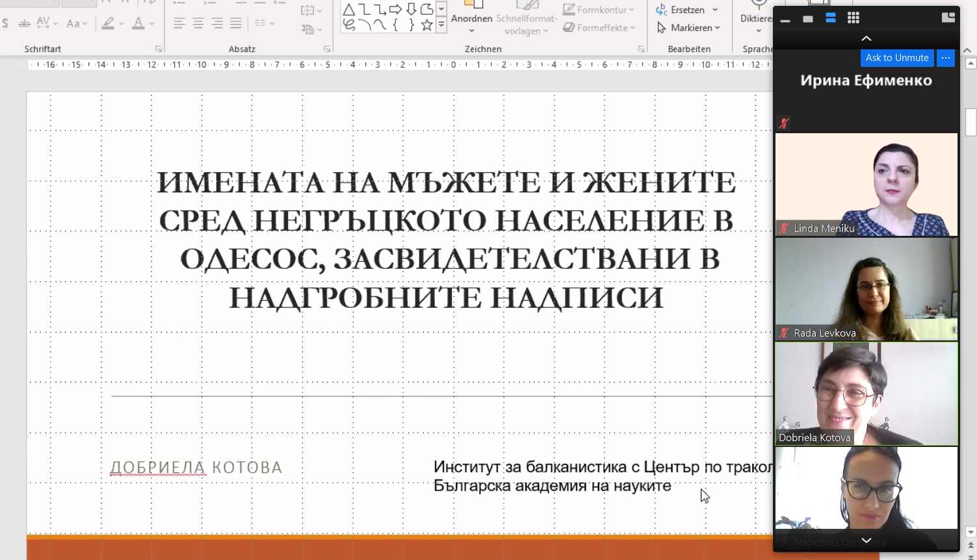
Task: Select Zoom vertical strip view icon
Action: tap(831, 18)
